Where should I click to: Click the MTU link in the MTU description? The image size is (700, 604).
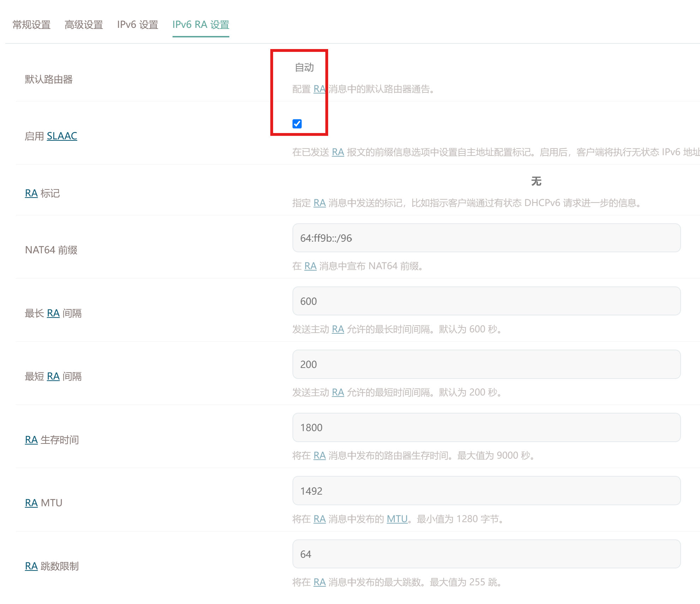click(397, 519)
